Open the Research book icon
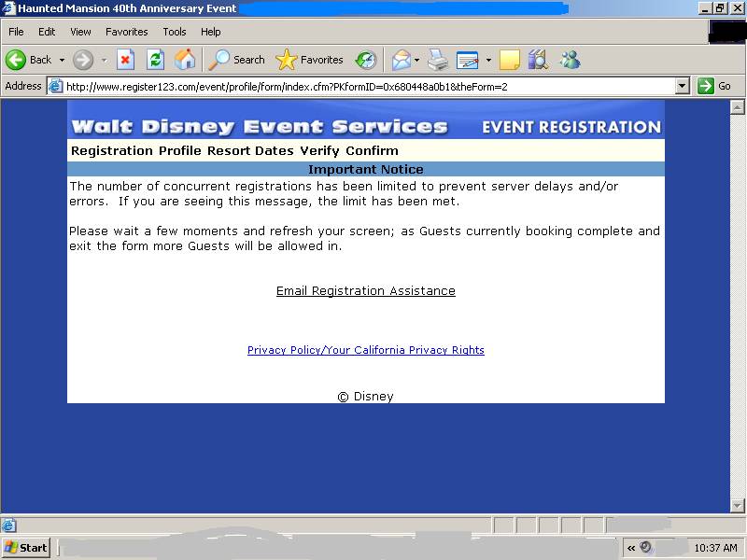The image size is (747, 560). 539,60
